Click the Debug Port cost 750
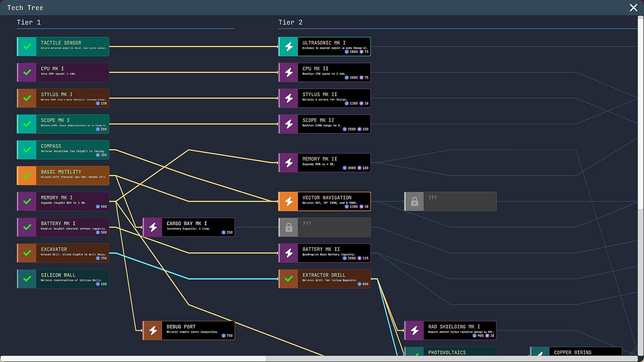Image resolution: width=644 pixels, height=362 pixels. [x=227, y=336]
